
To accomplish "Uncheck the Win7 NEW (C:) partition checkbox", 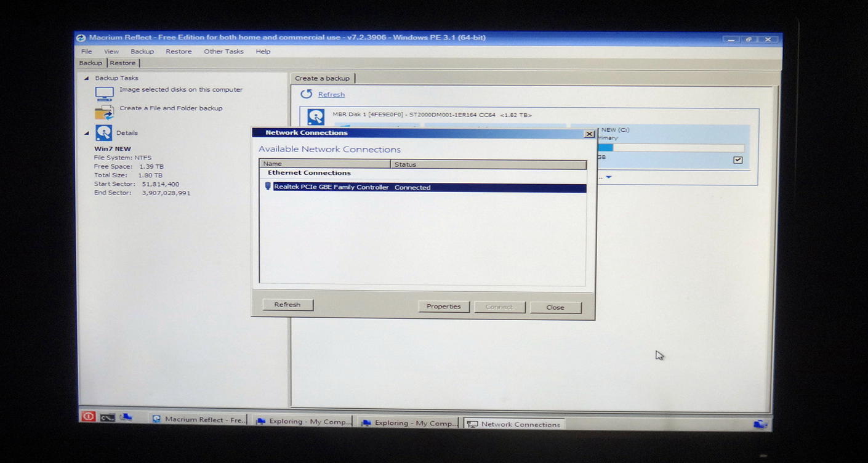I will tap(737, 160).
